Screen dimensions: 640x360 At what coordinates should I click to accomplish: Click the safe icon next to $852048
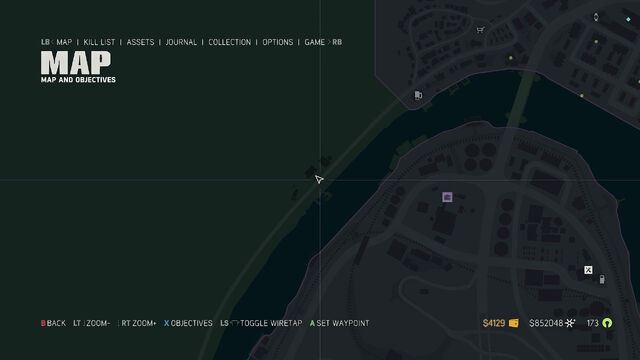coord(570,323)
